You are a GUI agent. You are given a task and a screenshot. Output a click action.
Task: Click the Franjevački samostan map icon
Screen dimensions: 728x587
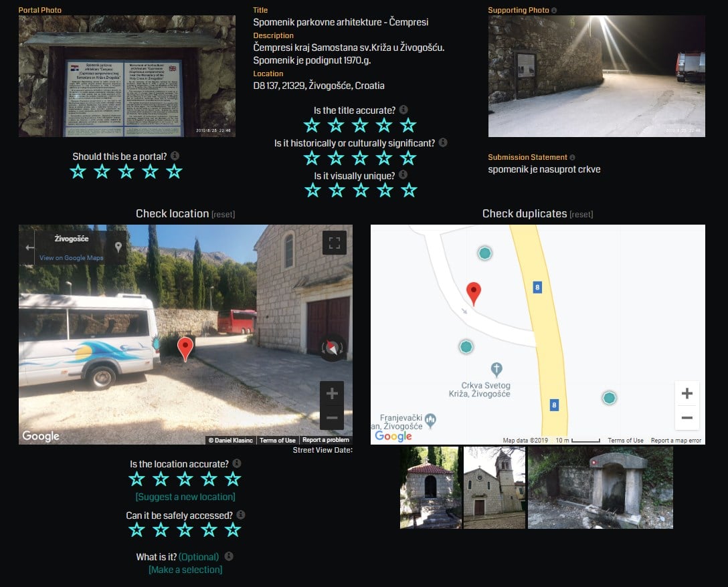pos(430,421)
